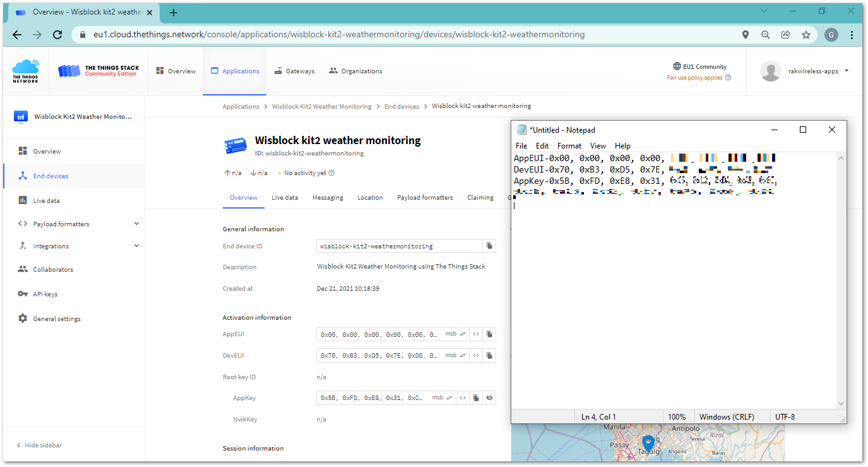
Task: Click the DevEUI value field
Action: [x=380, y=356]
